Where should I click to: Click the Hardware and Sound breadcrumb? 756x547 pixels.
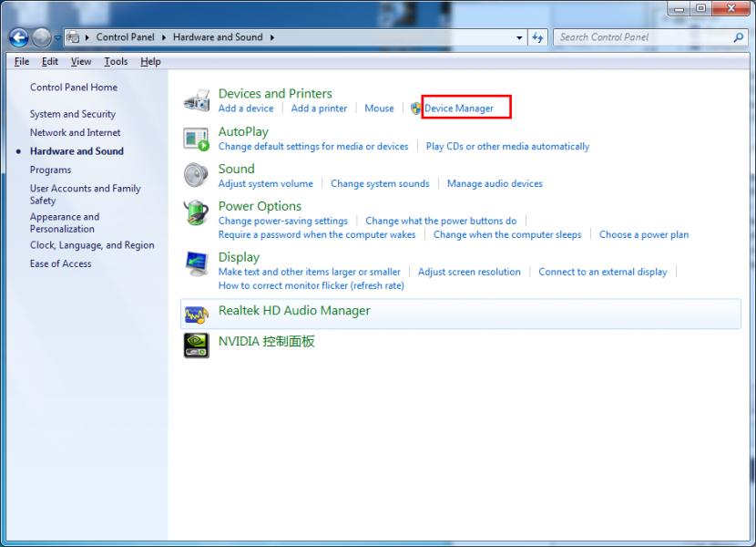(x=218, y=37)
